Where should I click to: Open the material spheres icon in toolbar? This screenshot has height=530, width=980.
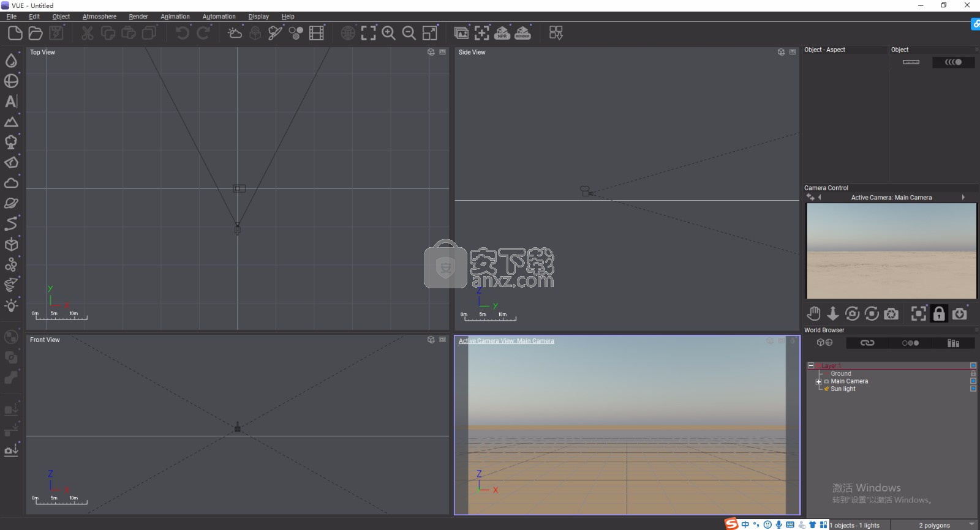click(x=296, y=33)
